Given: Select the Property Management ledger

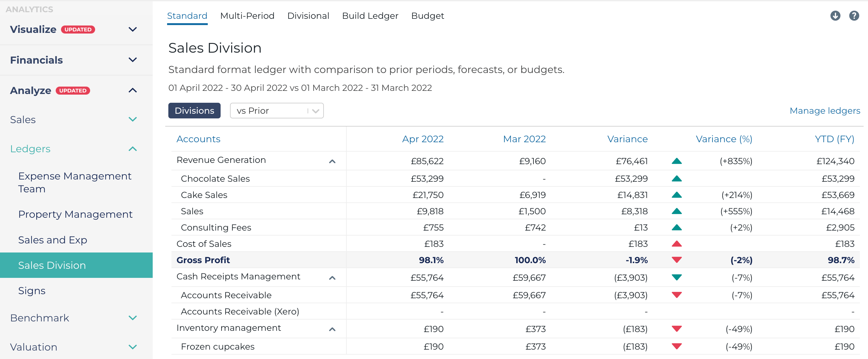Looking at the screenshot, I should pyautogui.click(x=75, y=214).
